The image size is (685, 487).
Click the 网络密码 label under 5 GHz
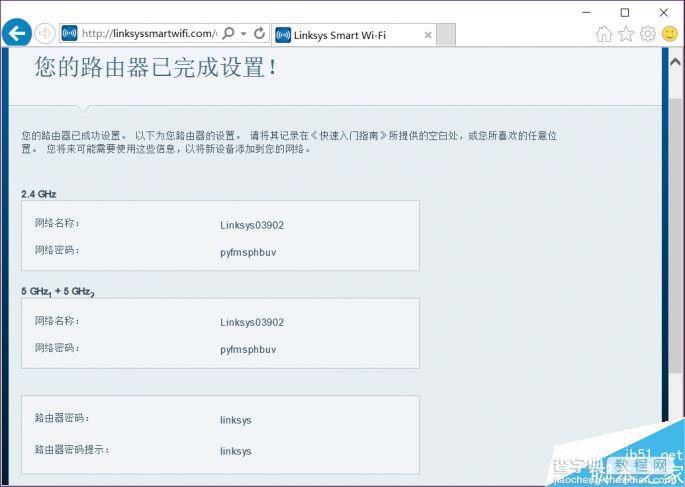point(57,348)
